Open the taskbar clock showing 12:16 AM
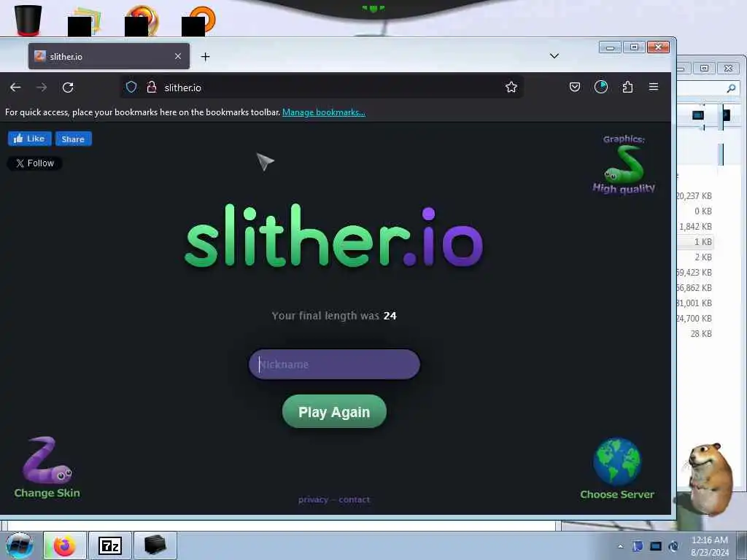747x560 pixels. click(x=710, y=545)
